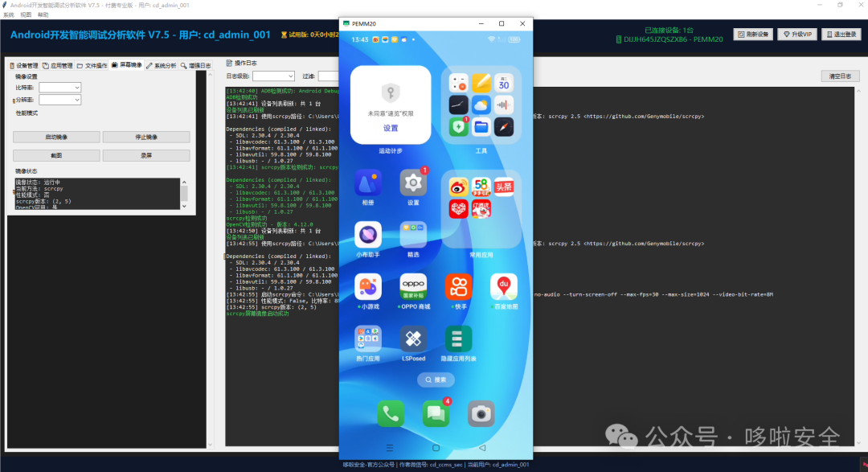This screenshot has width=868, height=472.
Task: Open the 比特率 bitrate dropdown
Action: click(59, 88)
